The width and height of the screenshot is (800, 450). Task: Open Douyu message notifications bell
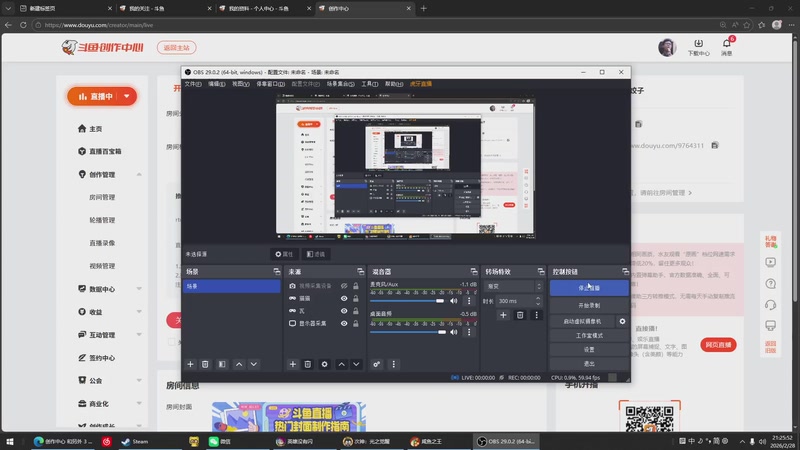point(727,44)
